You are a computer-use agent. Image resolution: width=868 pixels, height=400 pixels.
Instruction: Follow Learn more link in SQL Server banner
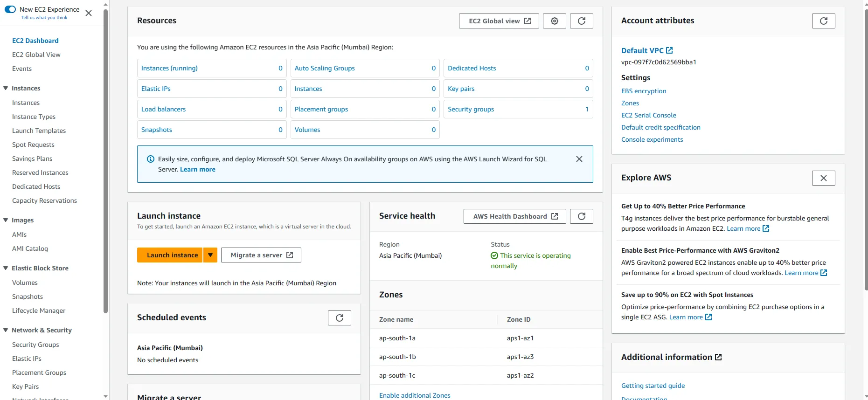tap(198, 169)
